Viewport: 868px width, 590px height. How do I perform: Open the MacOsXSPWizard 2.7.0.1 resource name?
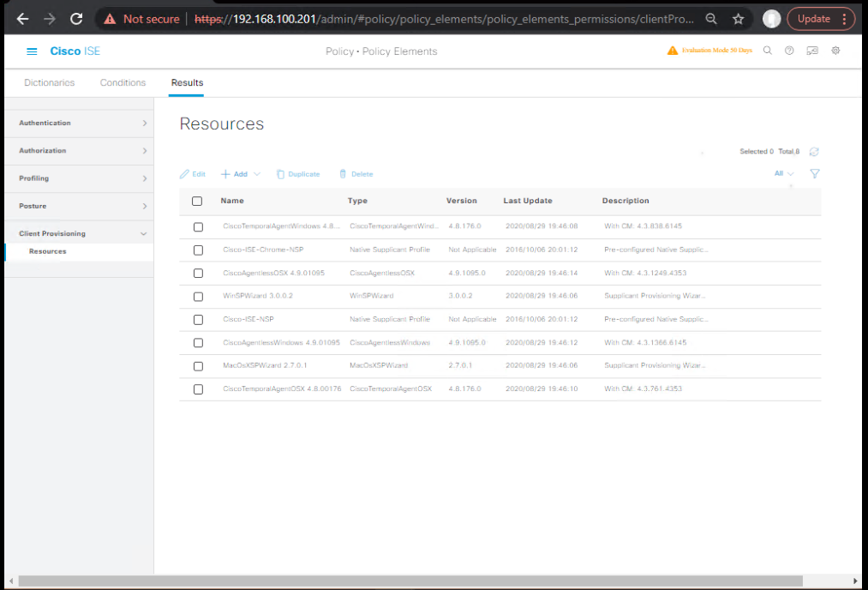click(x=265, y=365)
